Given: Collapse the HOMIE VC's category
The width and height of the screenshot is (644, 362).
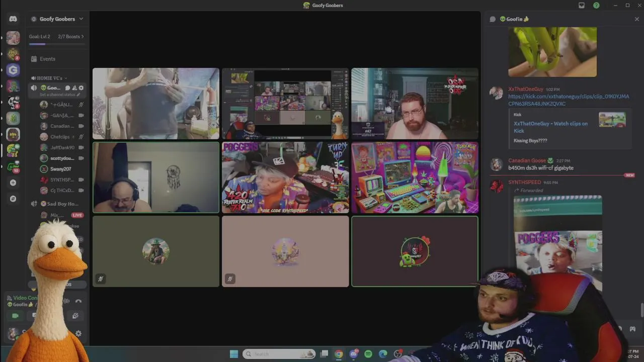Looking at the screenshot, I should click(x=49, y=78).
